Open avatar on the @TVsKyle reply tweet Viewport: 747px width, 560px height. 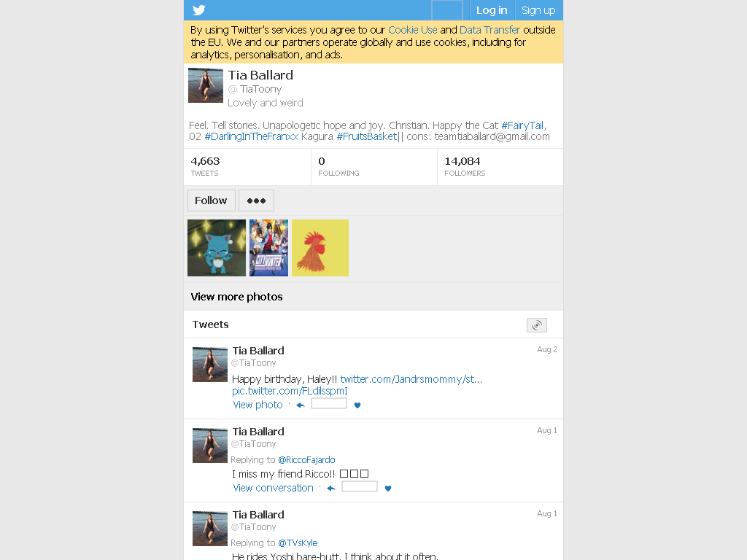[210, 529]
